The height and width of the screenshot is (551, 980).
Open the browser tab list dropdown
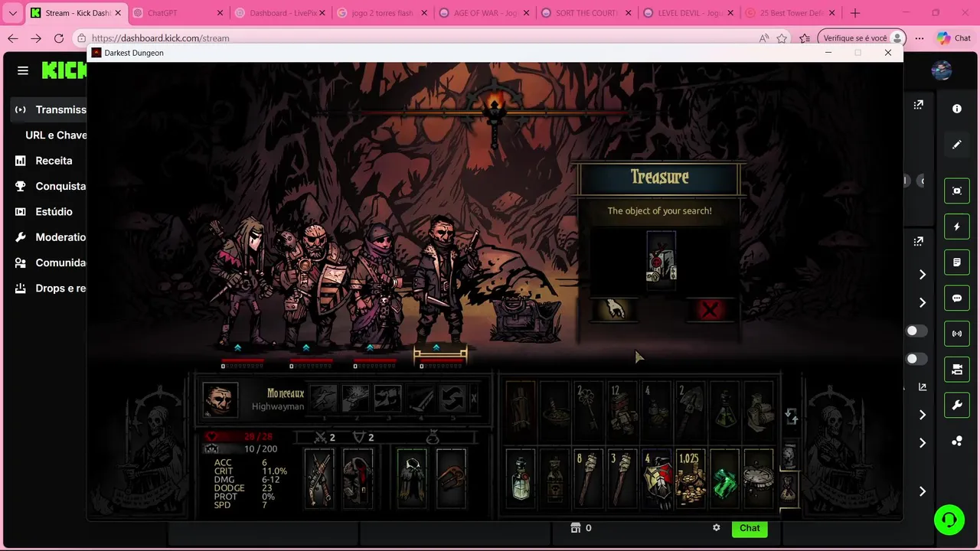pyautogui.click(x=12, y=13)
